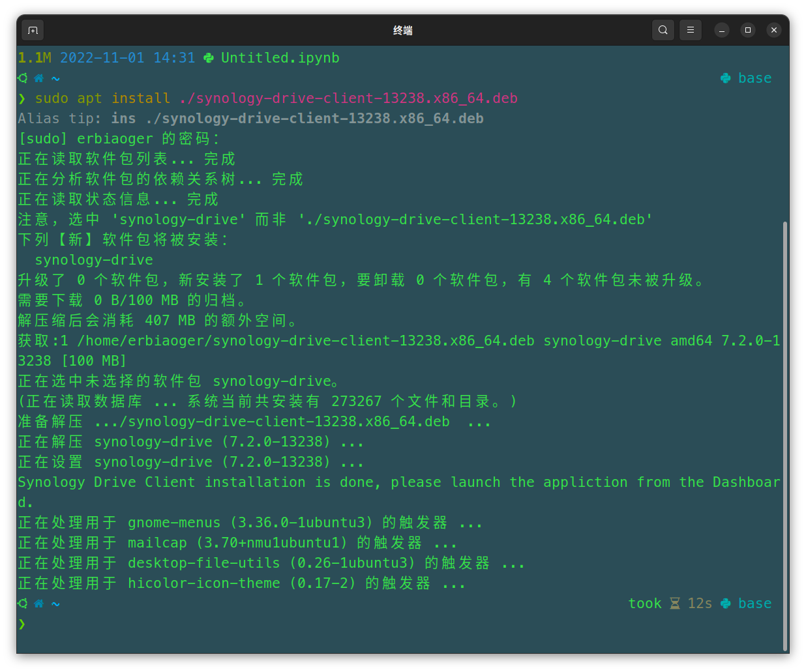The height and width of the screenshot is (672, 806).
Task: Open the terminal search tool
Action: (663, 30)
